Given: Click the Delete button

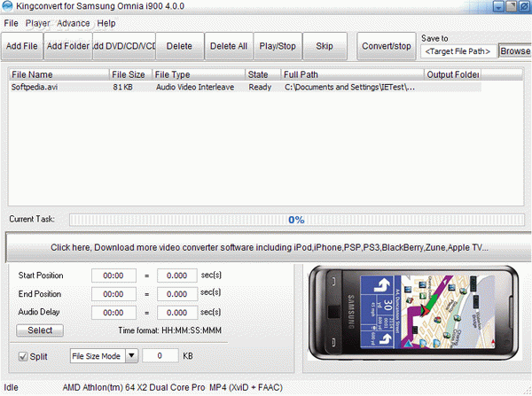Looking at the screenshot, I should tap(179, 46).
